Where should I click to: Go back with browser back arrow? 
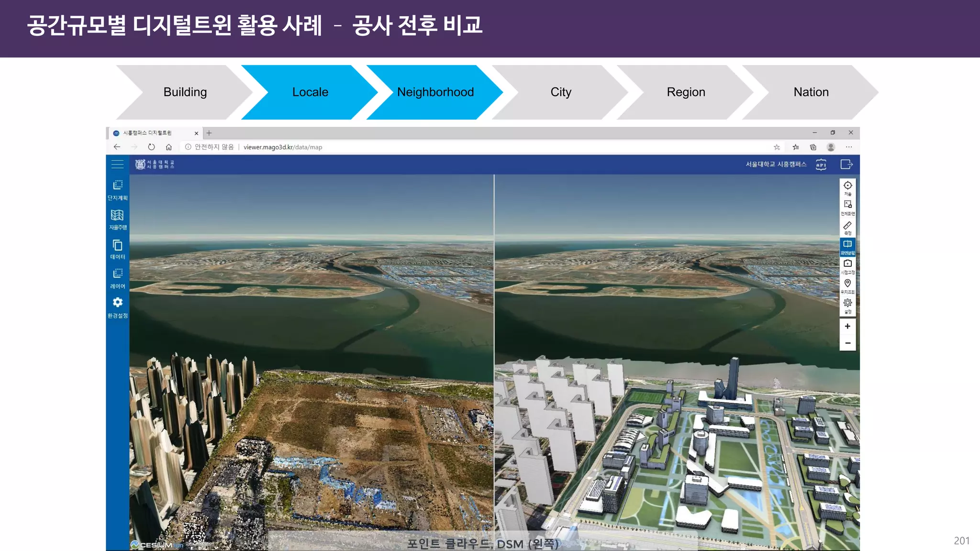pos(117,147)
